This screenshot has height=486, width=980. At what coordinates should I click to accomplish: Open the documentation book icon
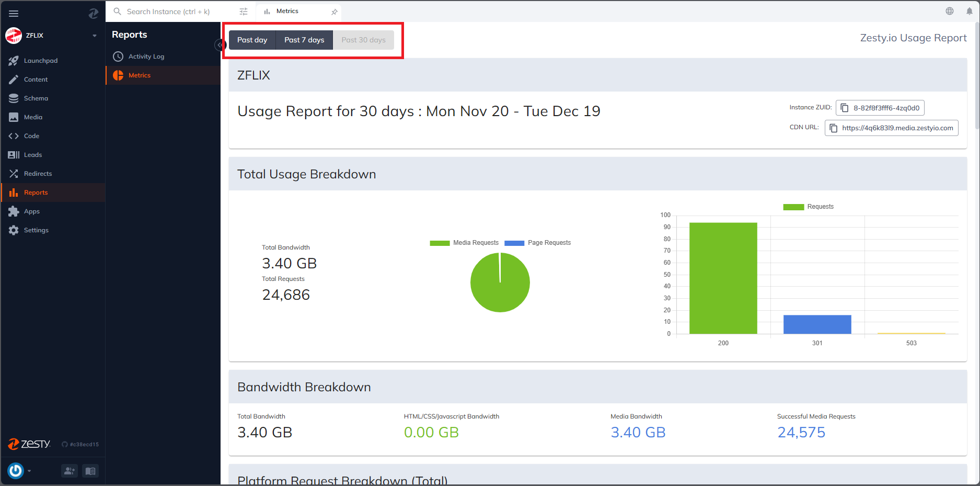tap(90, 471)
